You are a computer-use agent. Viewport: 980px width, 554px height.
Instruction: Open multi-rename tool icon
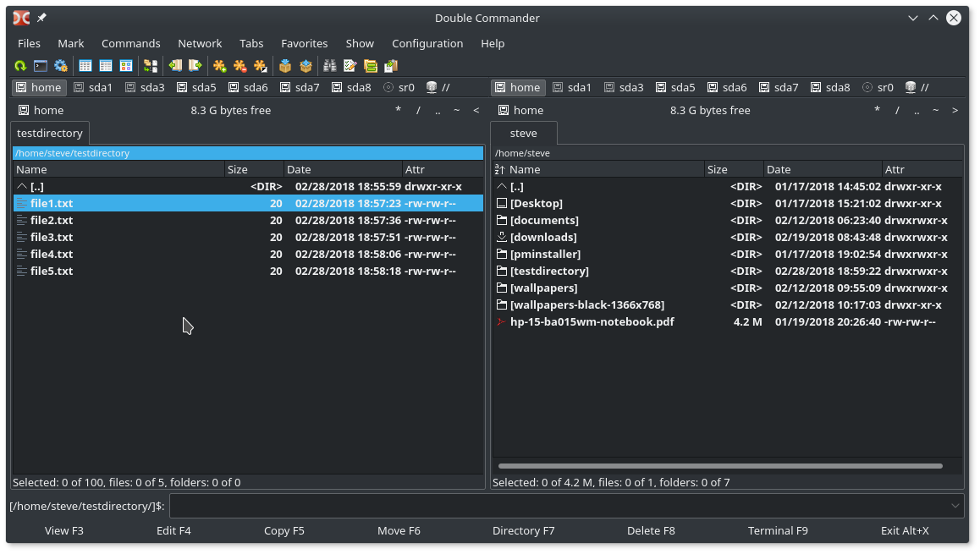[x=350, y=66]
